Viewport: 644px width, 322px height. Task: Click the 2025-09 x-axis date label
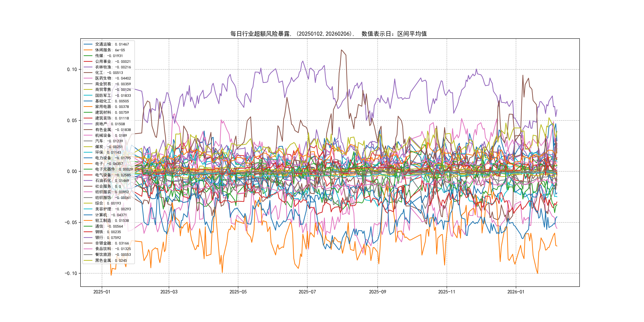[377, 292]
